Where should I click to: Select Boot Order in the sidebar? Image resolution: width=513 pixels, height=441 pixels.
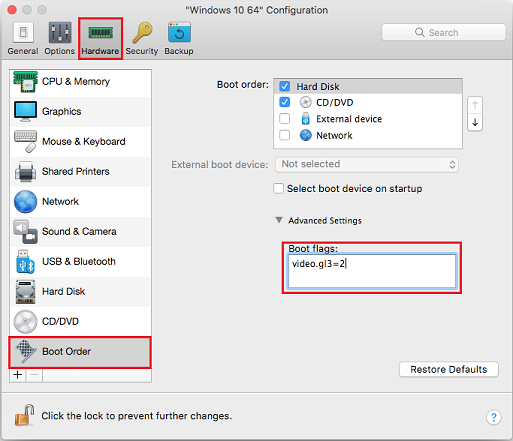coord(80,352)
